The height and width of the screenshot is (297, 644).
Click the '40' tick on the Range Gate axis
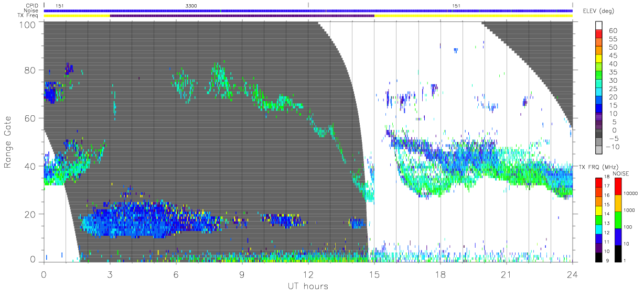coord(30,166)
